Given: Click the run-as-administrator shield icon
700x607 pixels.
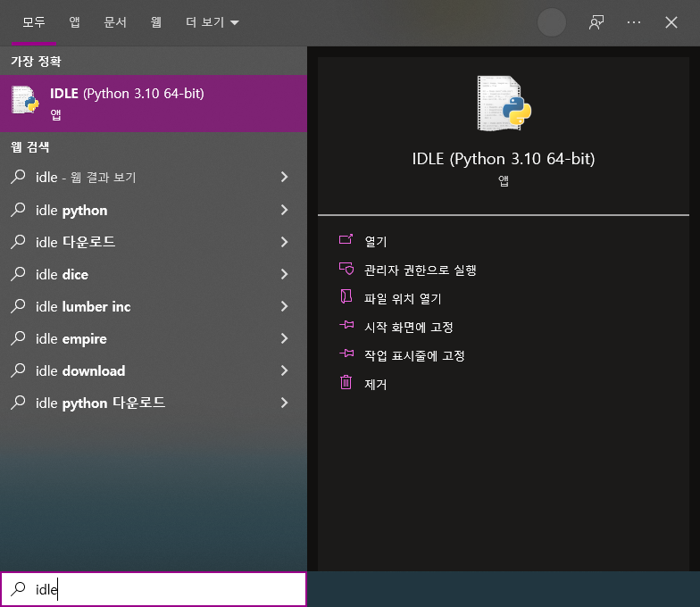Looking at the screenshot, I should (x=346, y=268).
